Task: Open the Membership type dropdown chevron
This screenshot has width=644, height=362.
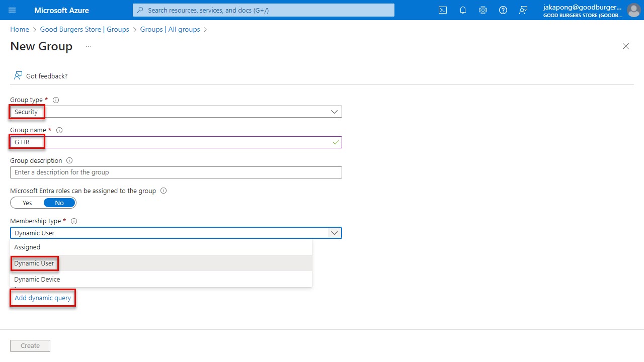Action: tap(334, 233)
